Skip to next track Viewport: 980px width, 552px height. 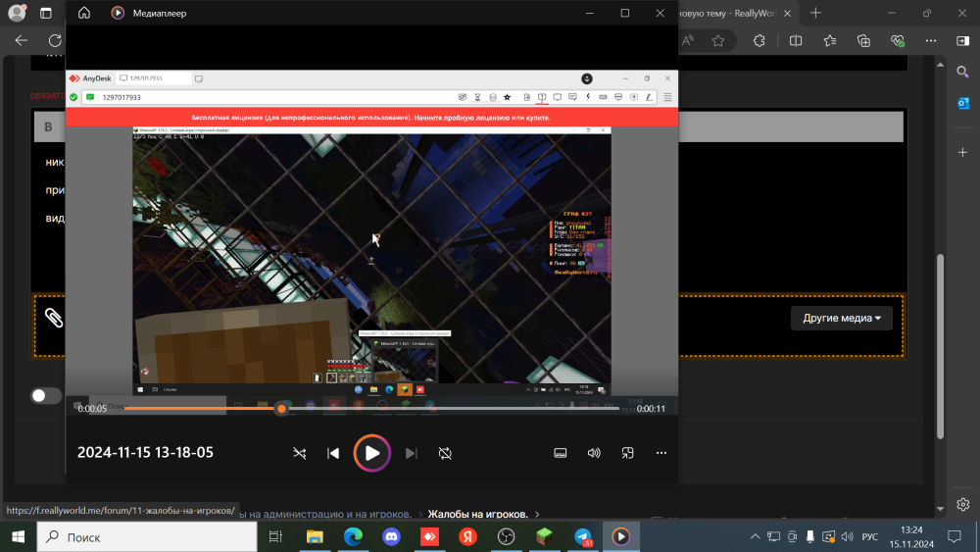click(411, 453)
